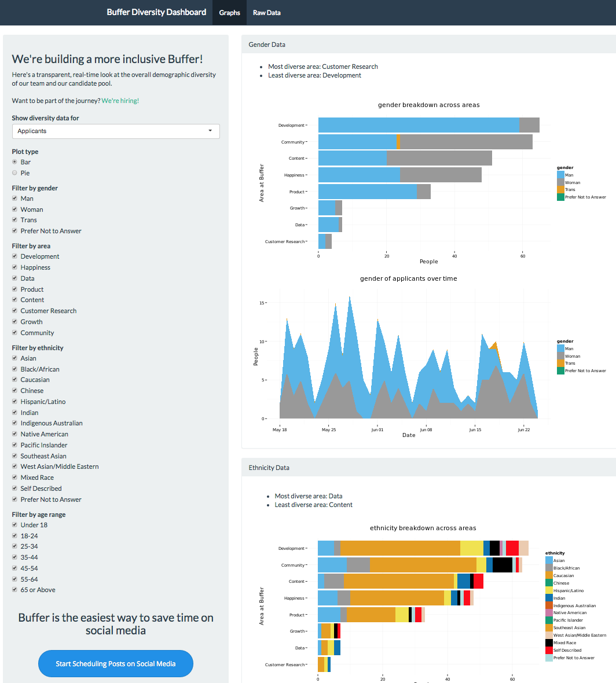
Task: Click 'Least diverse area: Content' text
Action: click(x=313, y=505)
